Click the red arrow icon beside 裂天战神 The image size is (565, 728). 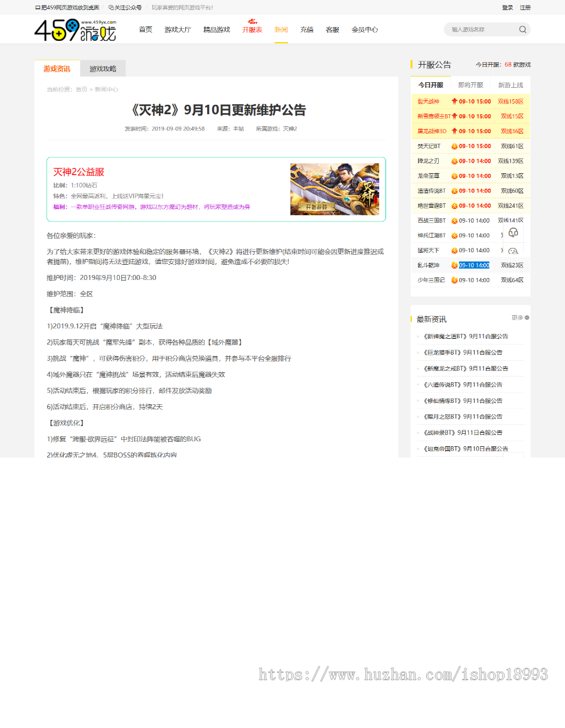pos(455,101)
